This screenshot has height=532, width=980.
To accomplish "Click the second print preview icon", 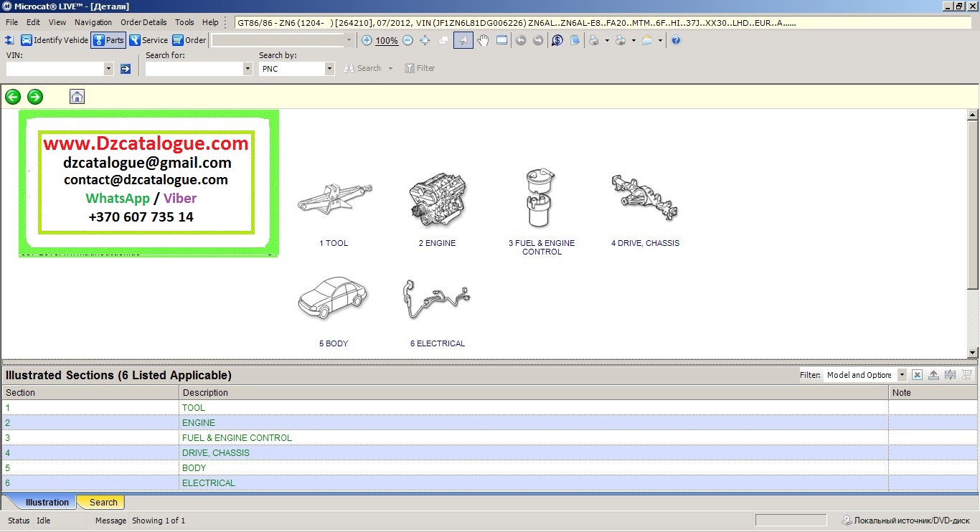I will pos(621,40).
